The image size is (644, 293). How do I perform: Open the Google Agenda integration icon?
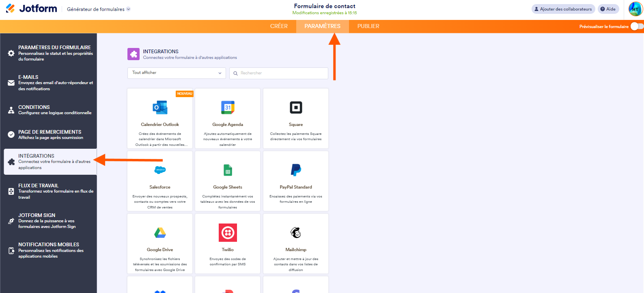228,107
